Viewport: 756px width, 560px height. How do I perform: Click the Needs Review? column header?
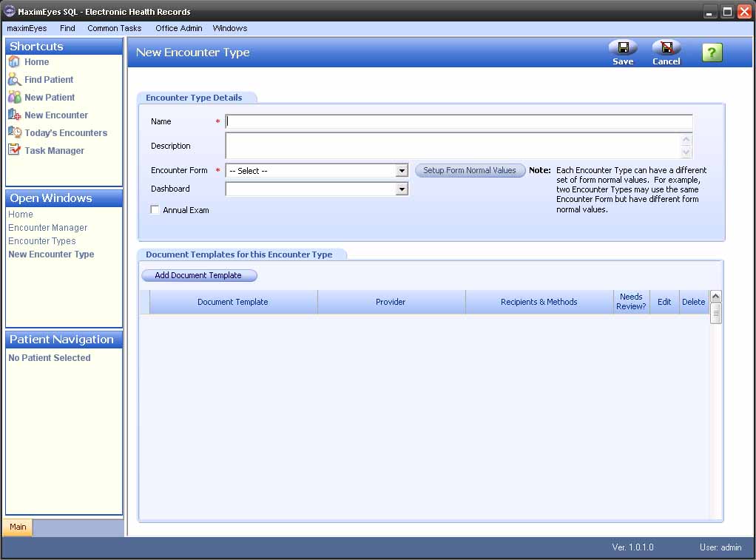point(631,302)
